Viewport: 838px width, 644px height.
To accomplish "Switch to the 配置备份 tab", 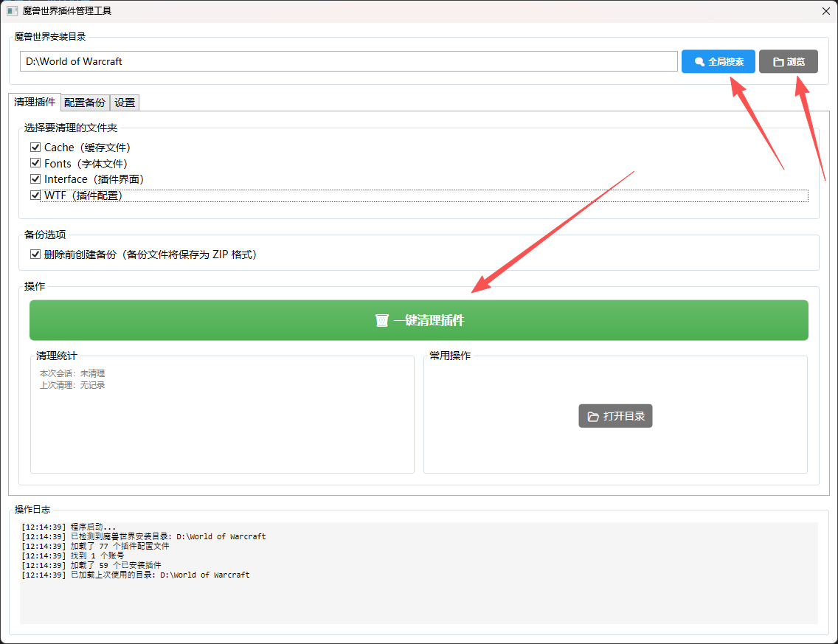I will click(85, 103).
